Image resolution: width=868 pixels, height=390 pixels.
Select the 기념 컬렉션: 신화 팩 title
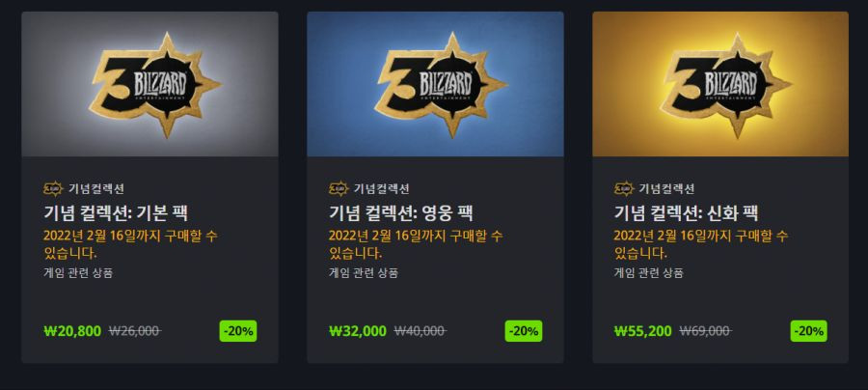(x=686, y=213)
